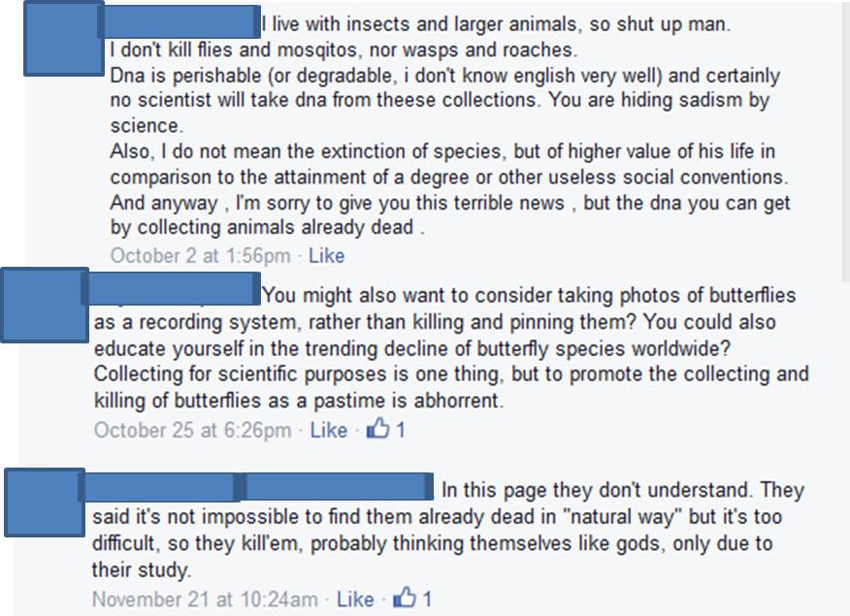850x616 pixels.
Task: Like the October 25 butterfly photos comment
Action: point(329,430)
